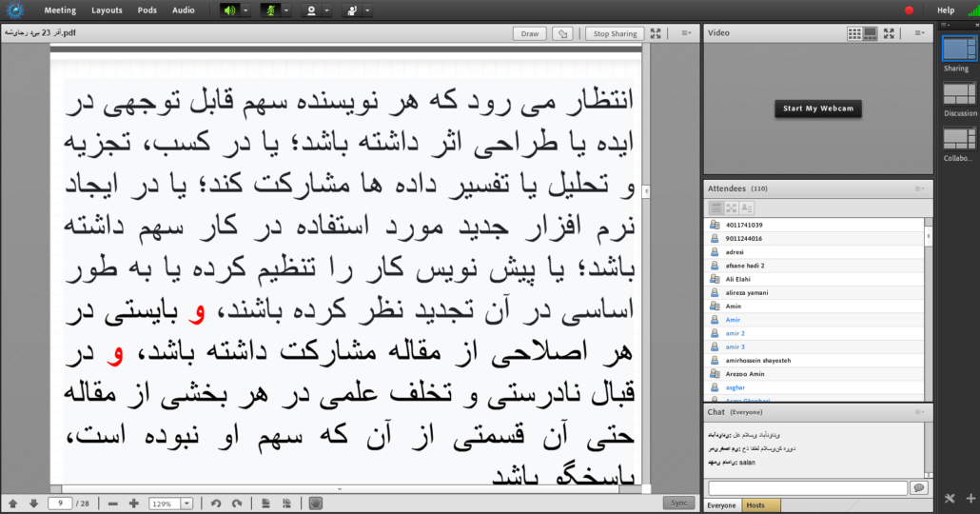
Task: Select attendee afsane hadi 2
Action: [814, 266]
